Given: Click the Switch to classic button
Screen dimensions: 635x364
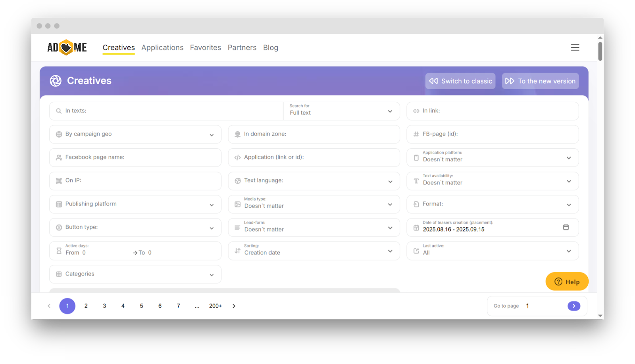Looking at the screenshot, I should point(460,81).
